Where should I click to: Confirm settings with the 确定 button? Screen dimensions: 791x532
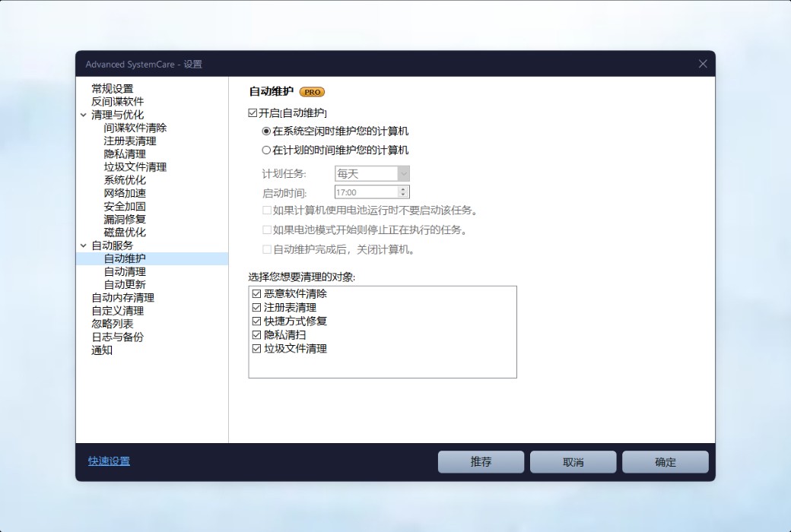coord(666,462)
